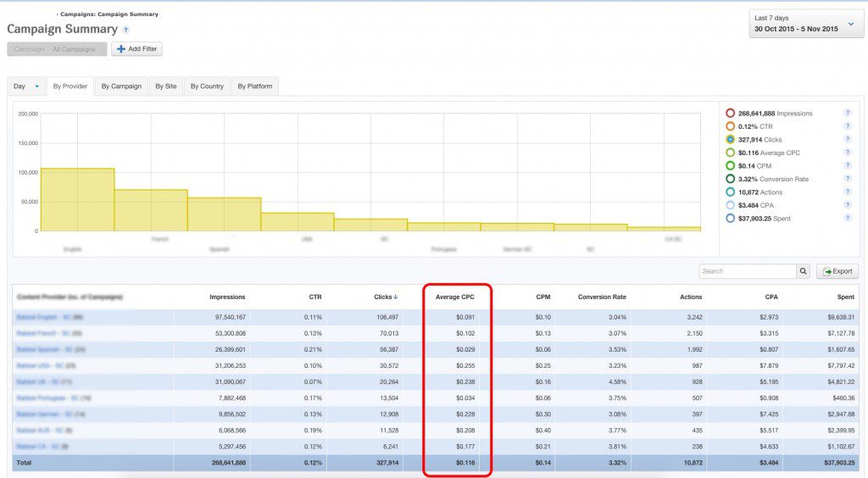Select the 268,641,888 Impressions chart metric
Screen dimensions: 868x478
[730, 113]
